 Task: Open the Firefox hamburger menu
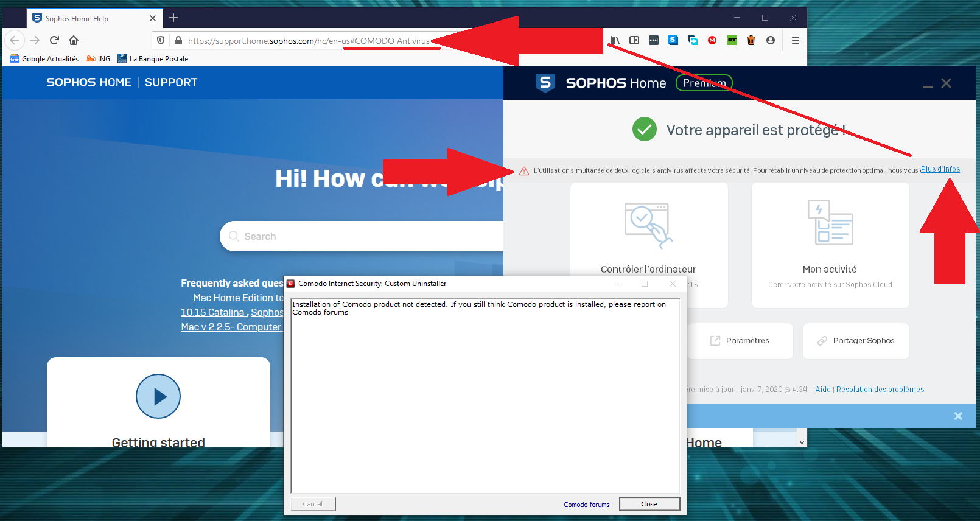795,40
